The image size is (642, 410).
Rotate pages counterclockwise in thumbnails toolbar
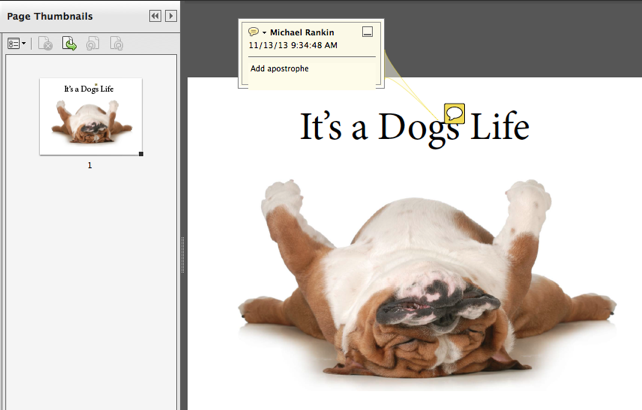point(93,44)
